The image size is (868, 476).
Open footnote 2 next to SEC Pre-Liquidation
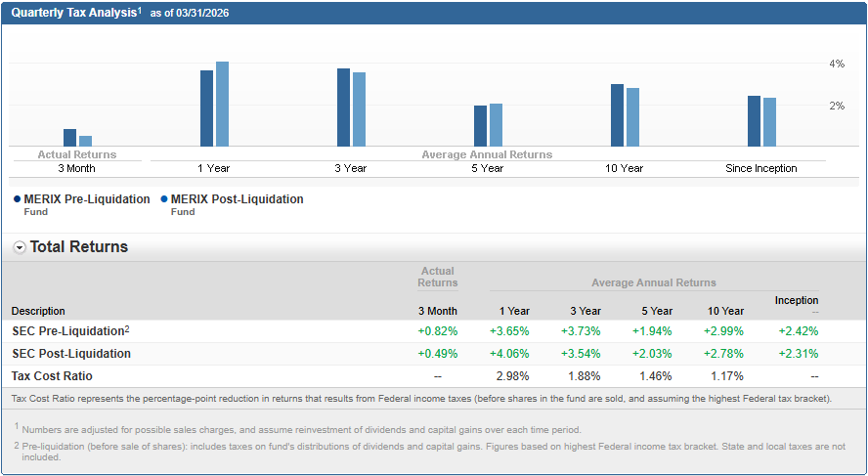tap(127, 328)
